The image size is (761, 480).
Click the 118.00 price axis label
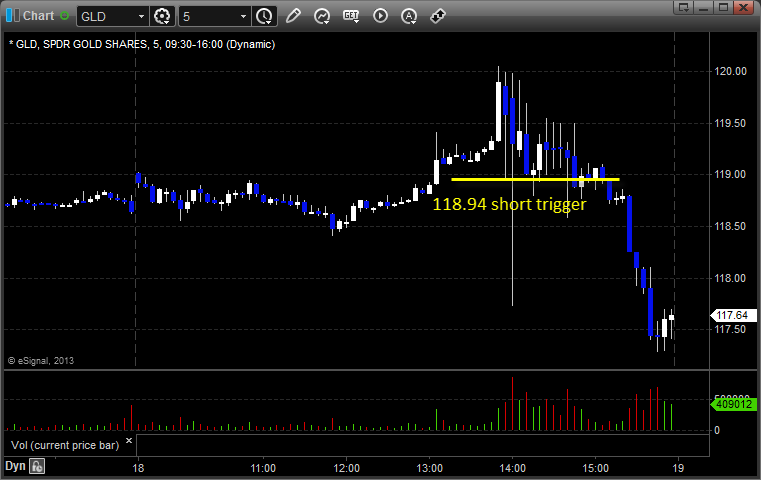click(x=730, y=278)
